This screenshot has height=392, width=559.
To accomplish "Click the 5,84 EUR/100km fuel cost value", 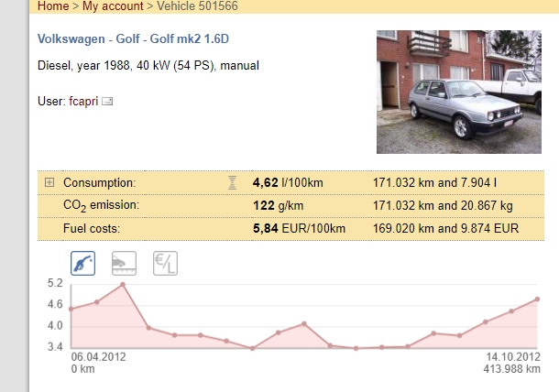I will coord(299,228).
